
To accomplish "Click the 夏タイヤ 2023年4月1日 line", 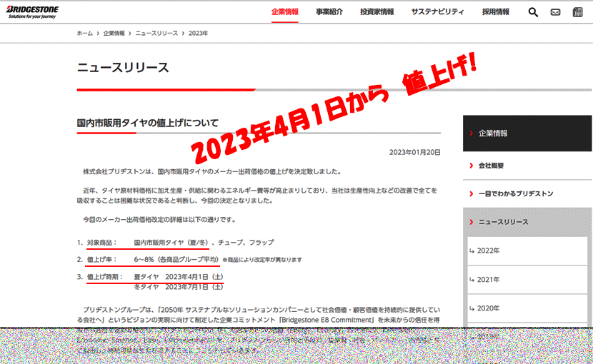I will 179,277.
